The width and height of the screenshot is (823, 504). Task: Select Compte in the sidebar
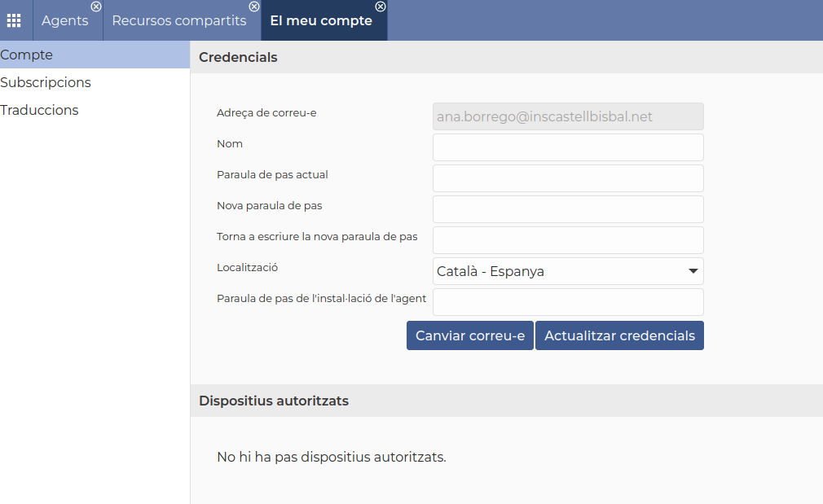(27, 55)
